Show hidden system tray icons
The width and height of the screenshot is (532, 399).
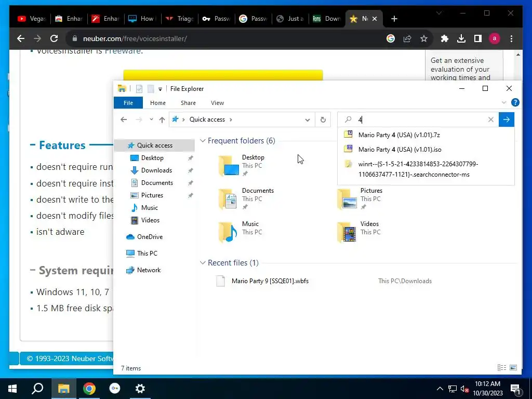point(440,389)
